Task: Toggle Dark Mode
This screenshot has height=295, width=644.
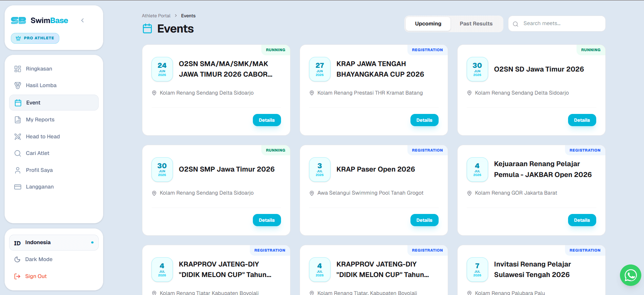Action: [x=54, y=259]
